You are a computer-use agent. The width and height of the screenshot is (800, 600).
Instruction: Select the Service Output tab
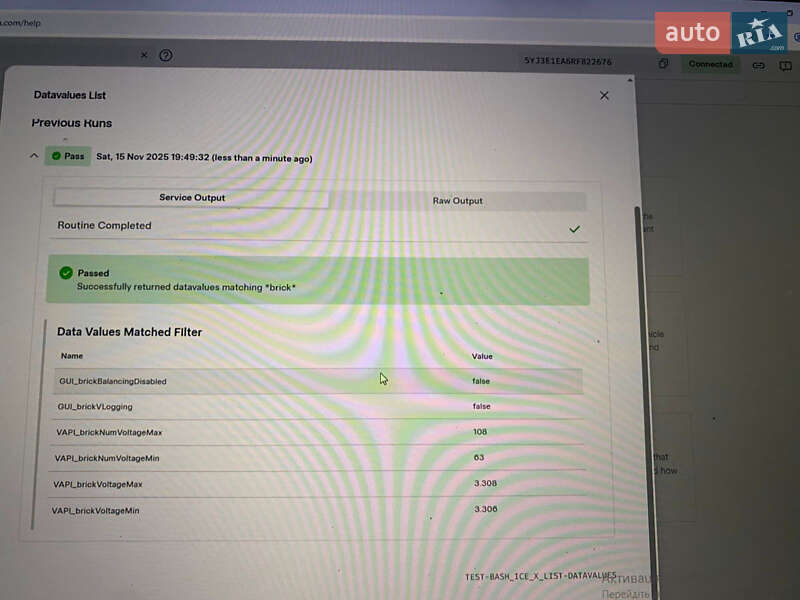tap(192, 198)
